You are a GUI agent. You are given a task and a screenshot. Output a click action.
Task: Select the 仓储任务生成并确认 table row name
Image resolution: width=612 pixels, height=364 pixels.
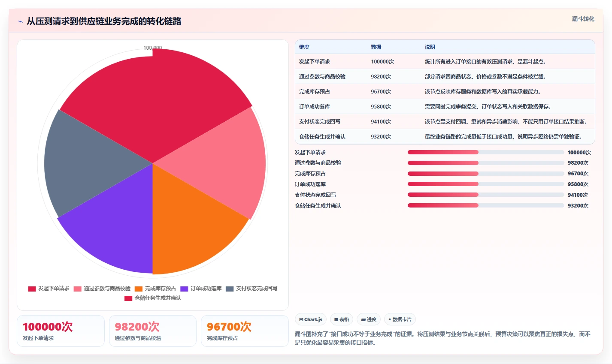322,137
